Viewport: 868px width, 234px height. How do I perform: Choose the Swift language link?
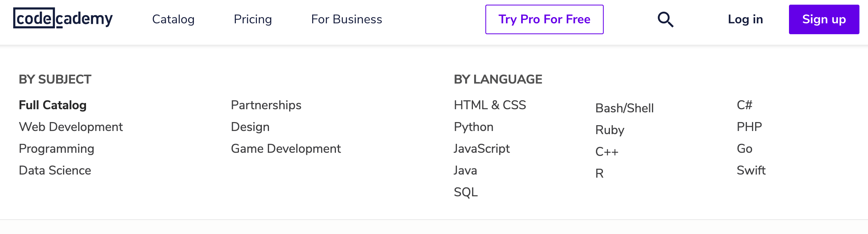click(x=751, y=170)
